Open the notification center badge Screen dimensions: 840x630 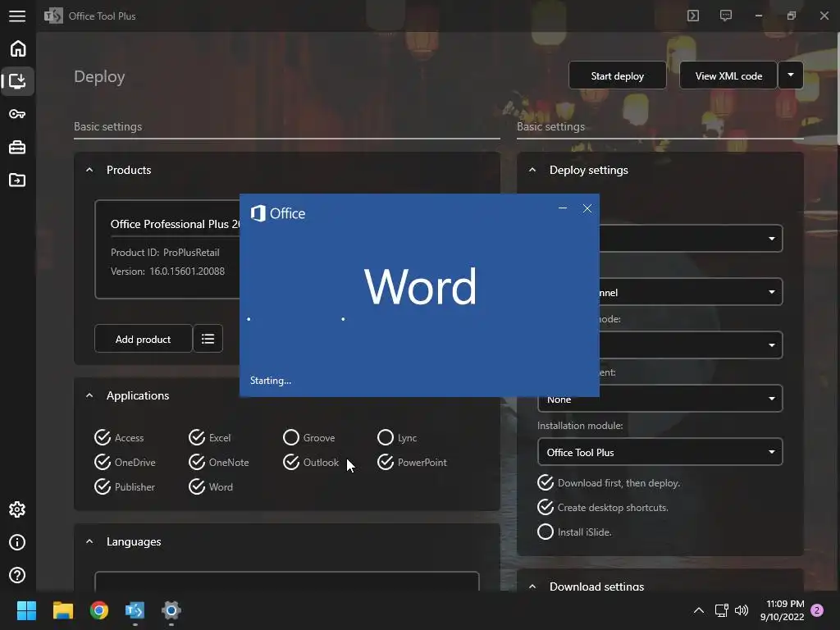point(817,610)
